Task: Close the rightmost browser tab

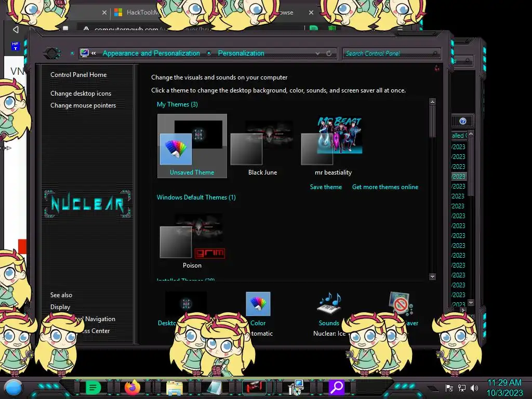Action: point(311,12)
